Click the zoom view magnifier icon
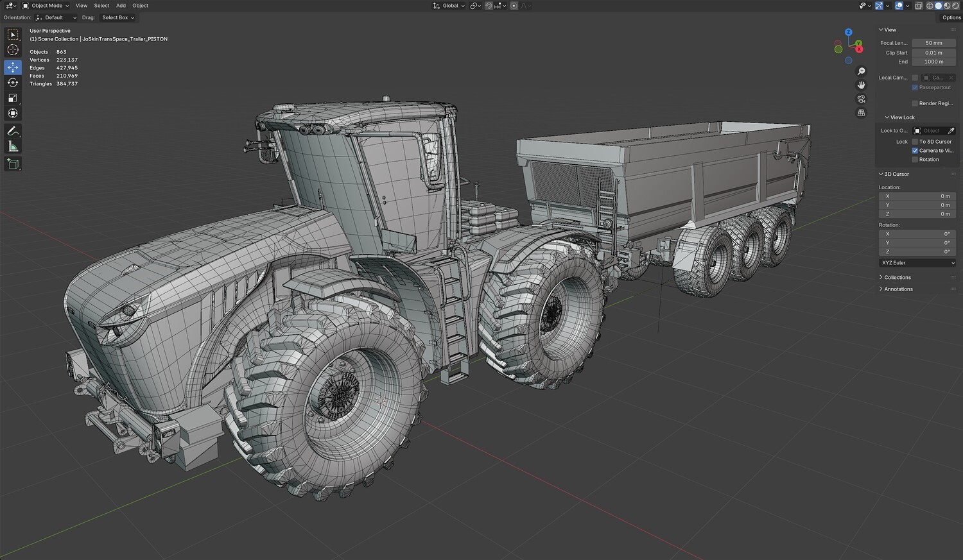The height and width of the screenshot is (560, 963). coord(862,71)
